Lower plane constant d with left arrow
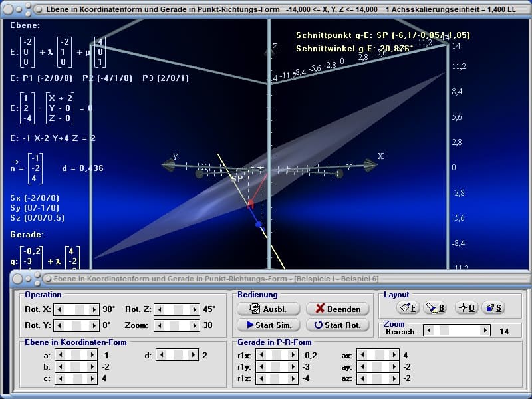Screen dimensions: 532x399 point(162,355)
